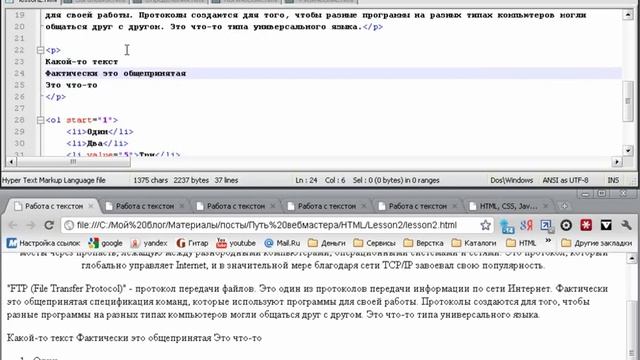Click the Ln : 24 status entry
The image size is (640, 360).
point(306,180)
